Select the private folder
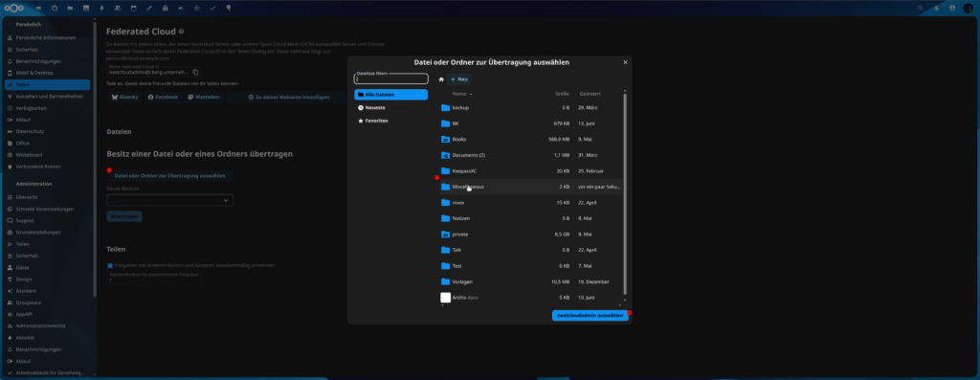Image resolution: width=980 pixels, height=380 pixels. [530, 235]
